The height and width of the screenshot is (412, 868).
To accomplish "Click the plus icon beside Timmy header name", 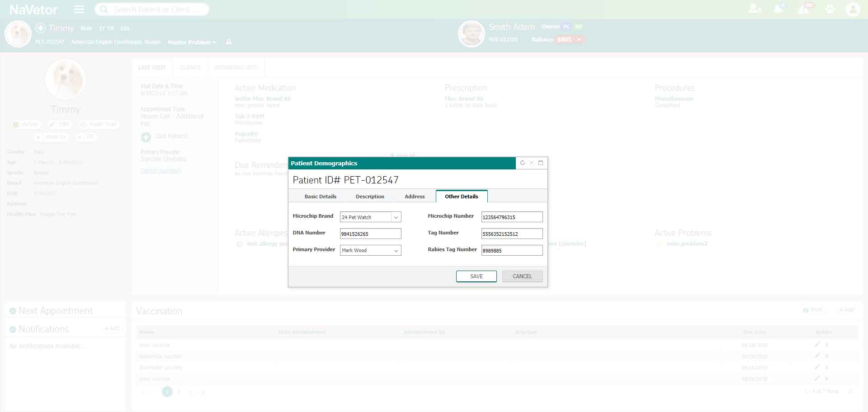I will click(40, 28).
